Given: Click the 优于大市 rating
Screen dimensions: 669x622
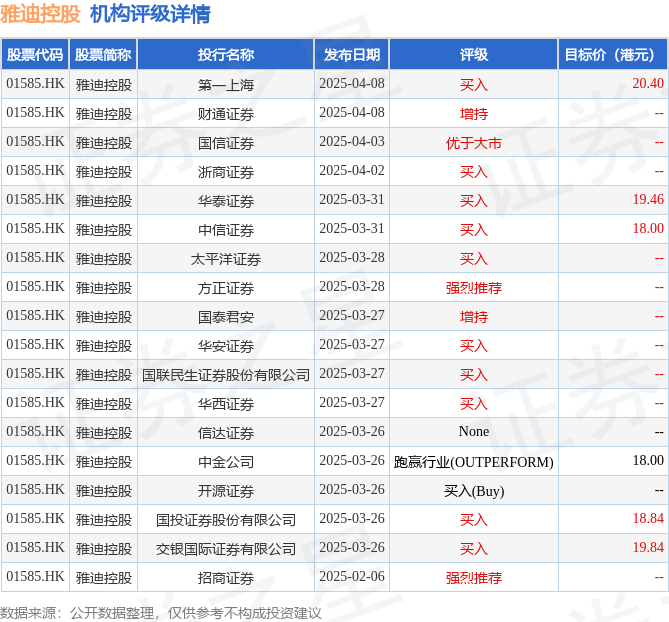Looking at the screenshot, I should [474, 143].
